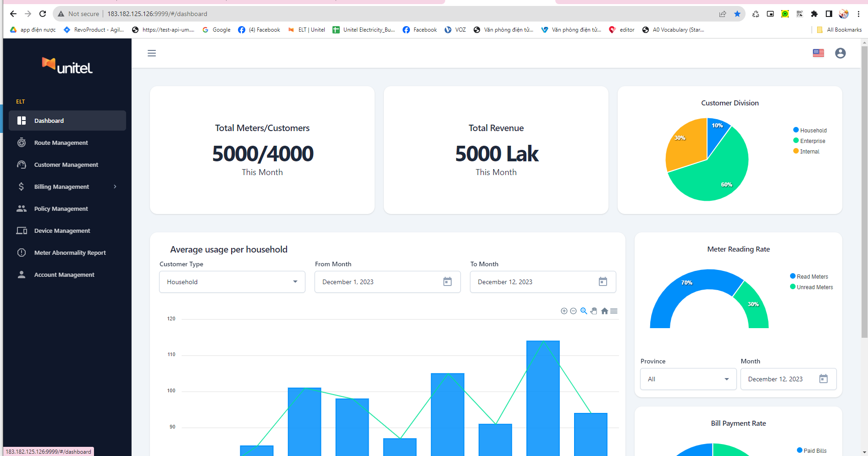The height and width of the screenshot is (456, 868).
Task: Open Unitel Electricity_Bu... bookmark
Action: point(364,30)
